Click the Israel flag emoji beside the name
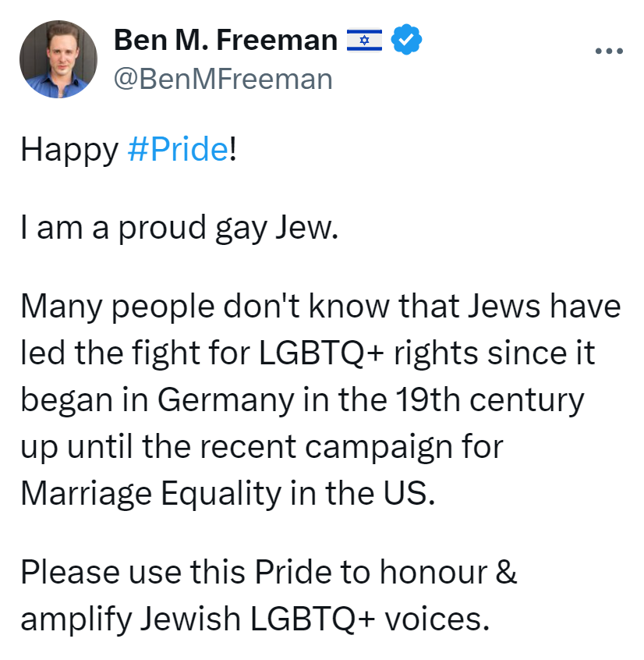The image size is (644, 660). (364, 40)
